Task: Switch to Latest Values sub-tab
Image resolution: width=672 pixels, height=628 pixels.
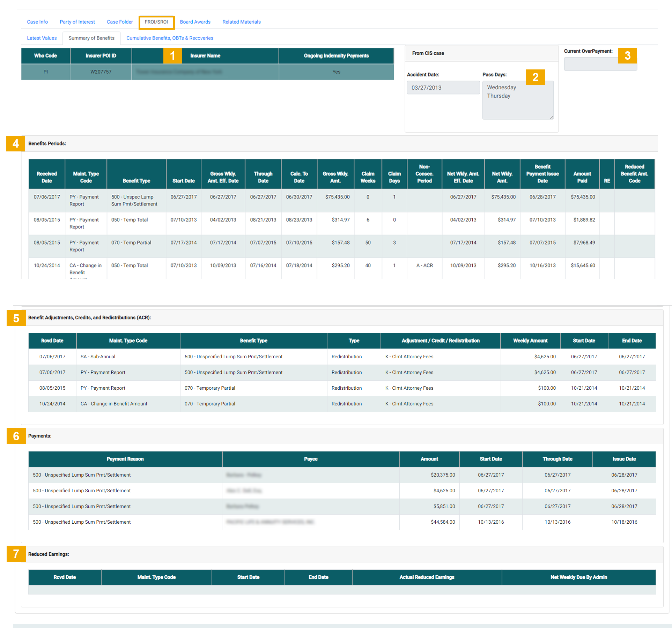Action: pyautogui.click(x=42, y=38)
